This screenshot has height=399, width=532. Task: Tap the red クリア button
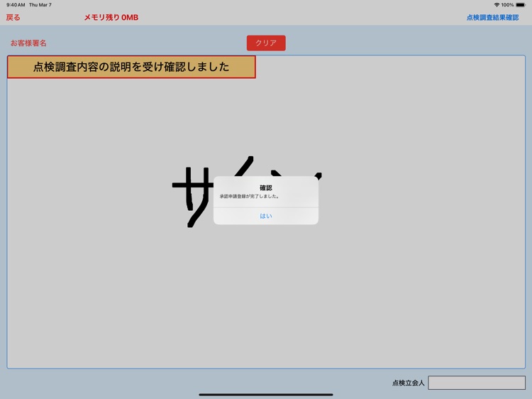coord(266,43)
